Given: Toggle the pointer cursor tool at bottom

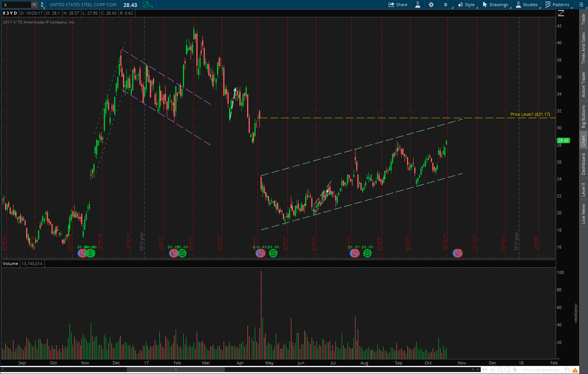Looking at the screenshot, I should point(515,370).
